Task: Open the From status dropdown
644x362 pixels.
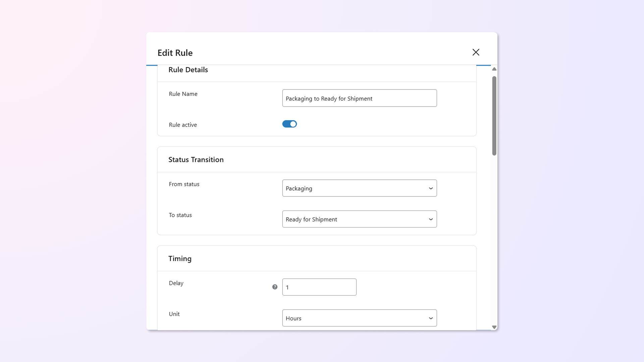Action: [x=359, y=188]
